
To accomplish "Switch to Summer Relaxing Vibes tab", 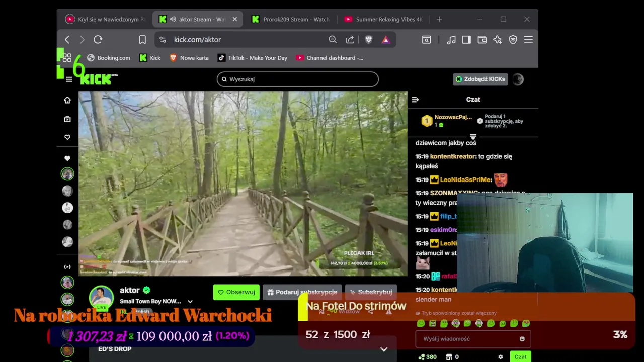I will point(383,19).
